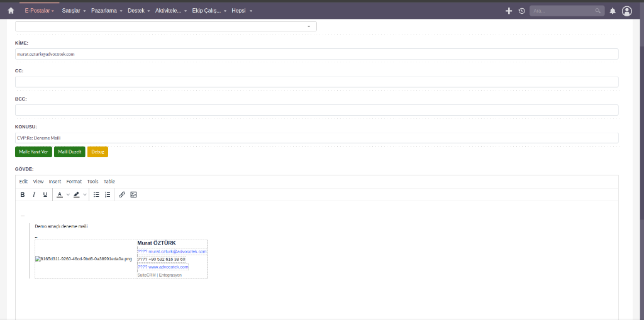Viewport: 644px width, 320px height.
Task: Expand the Destek menu
Action: 139,11
